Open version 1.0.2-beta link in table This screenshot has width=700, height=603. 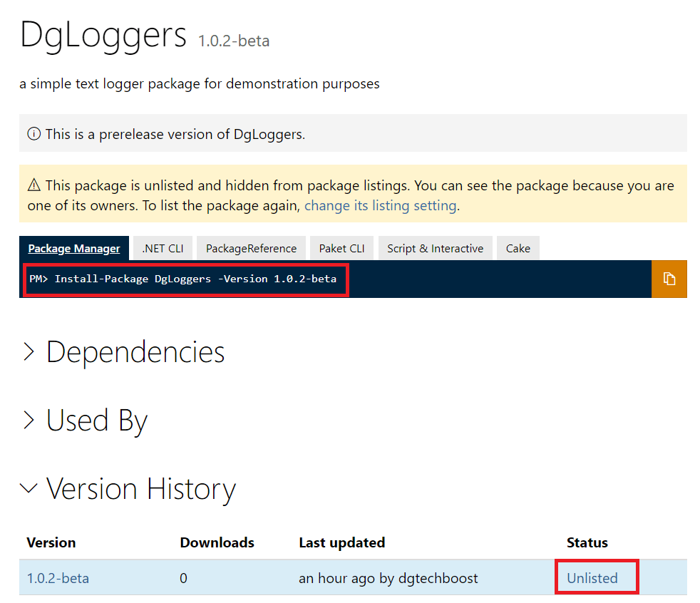[58, 578]
